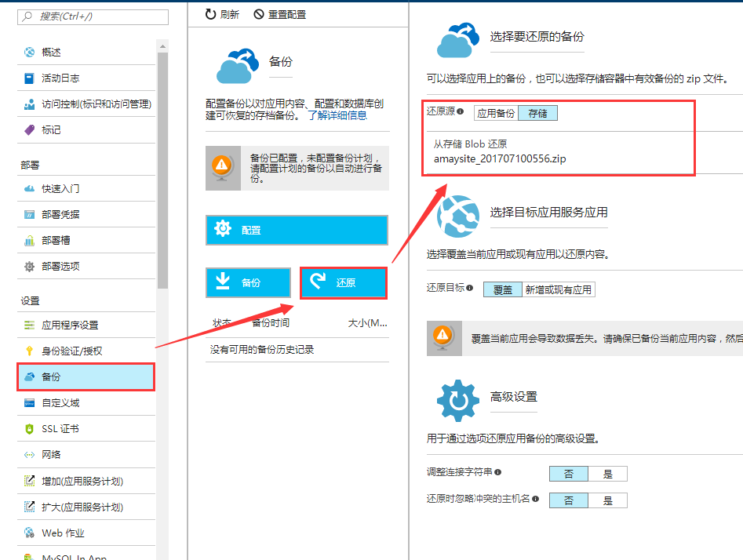Viewport: 743px width, 560px height.
Task: Set 还原时忽略冲突的主机名 to 是
Action: [607, 500]
